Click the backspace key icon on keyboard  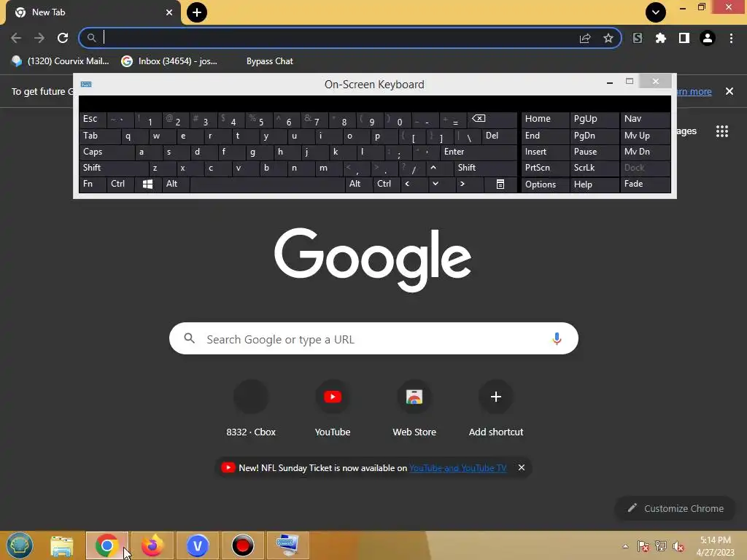click(492, 119)
